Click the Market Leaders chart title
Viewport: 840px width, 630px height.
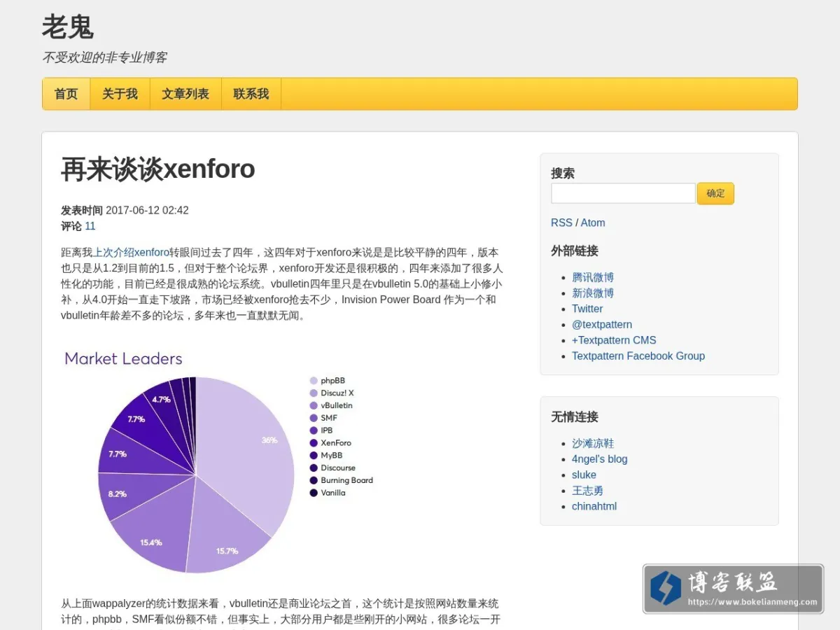click(x=123, y=359)
